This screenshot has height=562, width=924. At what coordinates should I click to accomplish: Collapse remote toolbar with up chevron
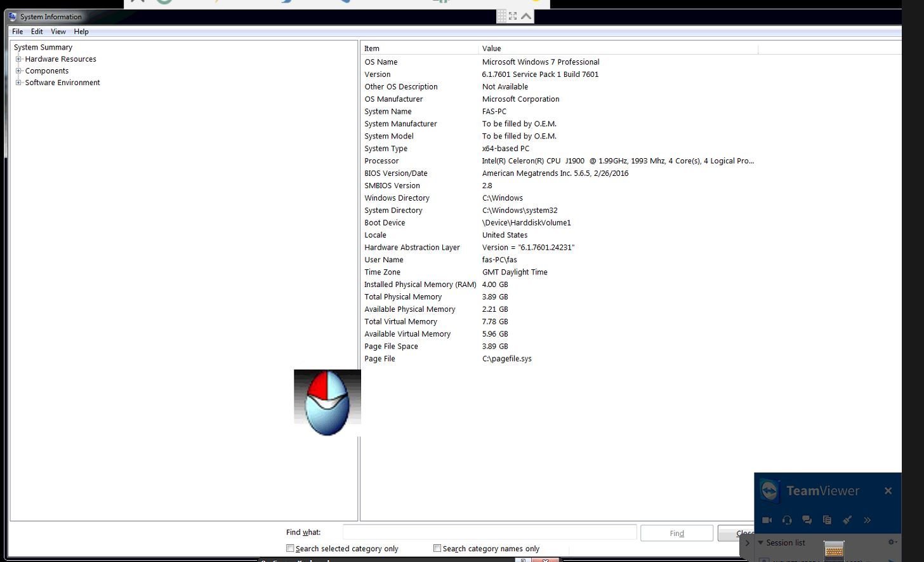pos(526,17)
